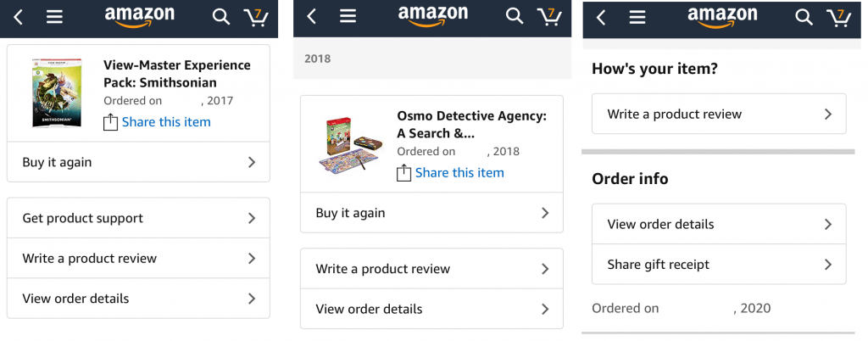
Task: Click the Amazon logo in the left screen
Action: 139,16
